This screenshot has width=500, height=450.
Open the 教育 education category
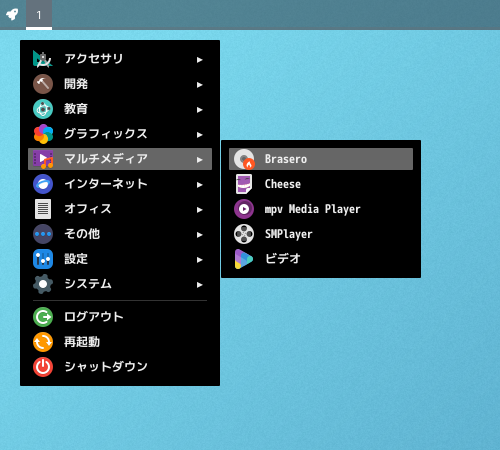120,109
